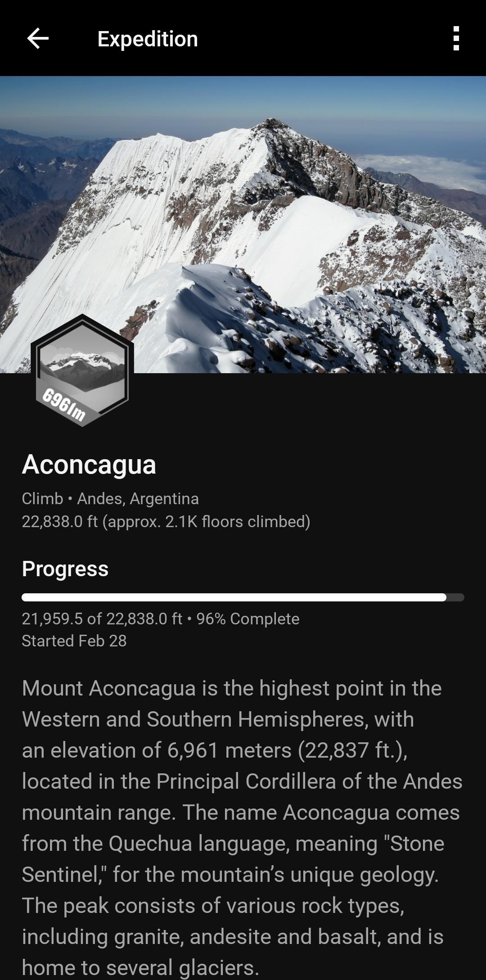This screenshot has height=980, width=486.
Task: Click the unfilled end of progress bar
Action: (x=455, y=597)
